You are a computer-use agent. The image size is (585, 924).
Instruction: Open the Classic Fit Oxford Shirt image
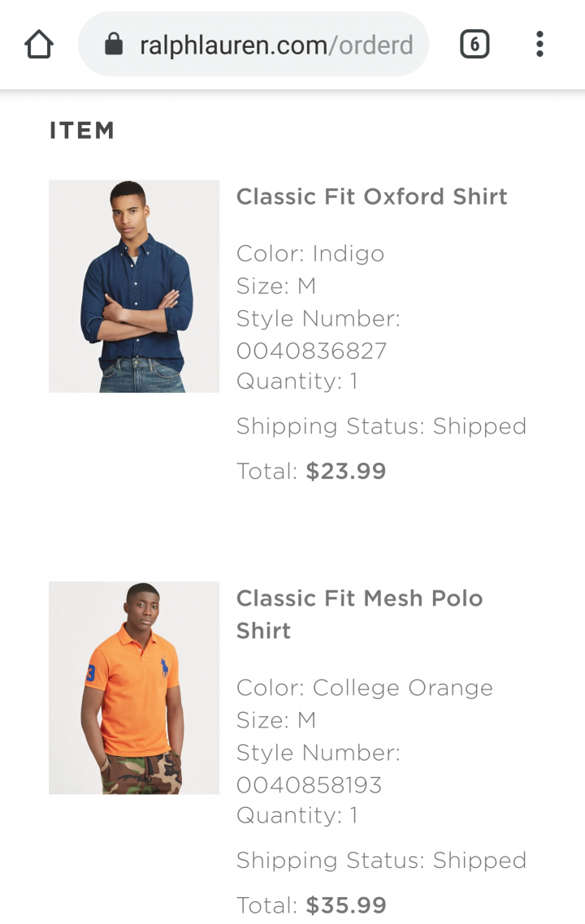134,287
